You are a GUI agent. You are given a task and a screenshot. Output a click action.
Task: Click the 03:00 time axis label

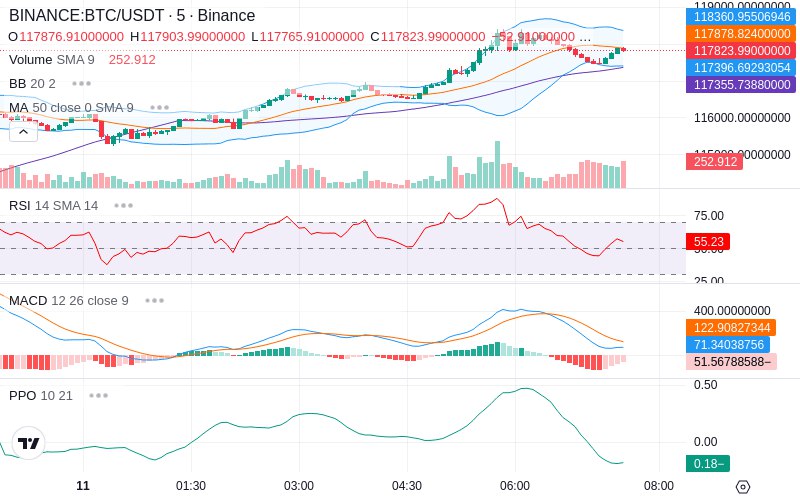[x=299, y=486]
